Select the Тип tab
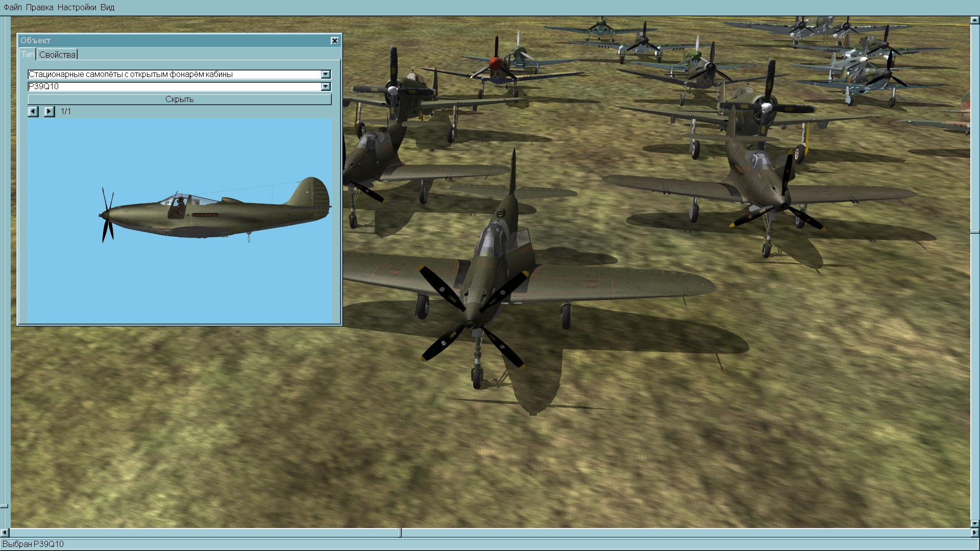 (x=27, y=54)
